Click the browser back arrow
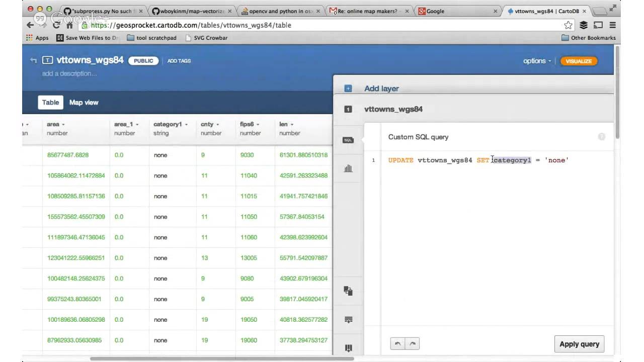This screenshot has height=362, width=644. coord(30,25)
